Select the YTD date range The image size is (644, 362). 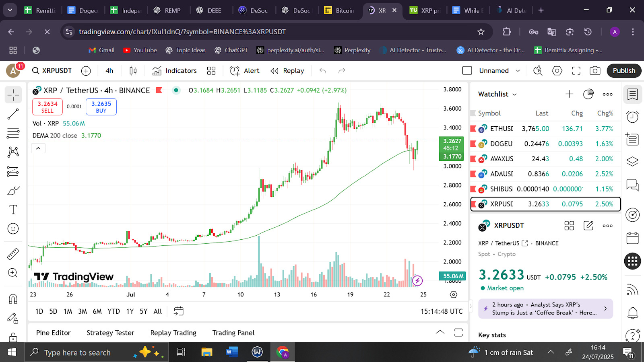pyautogui.click(x=114, y=311)
